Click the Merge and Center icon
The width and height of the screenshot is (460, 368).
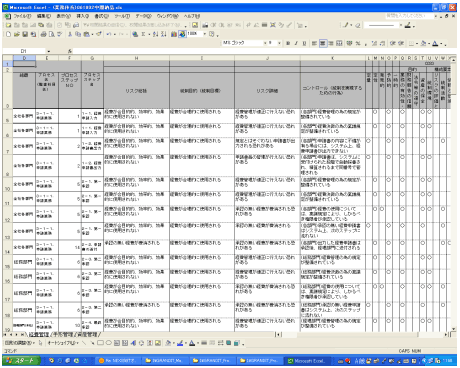click(x=339, y=43)
